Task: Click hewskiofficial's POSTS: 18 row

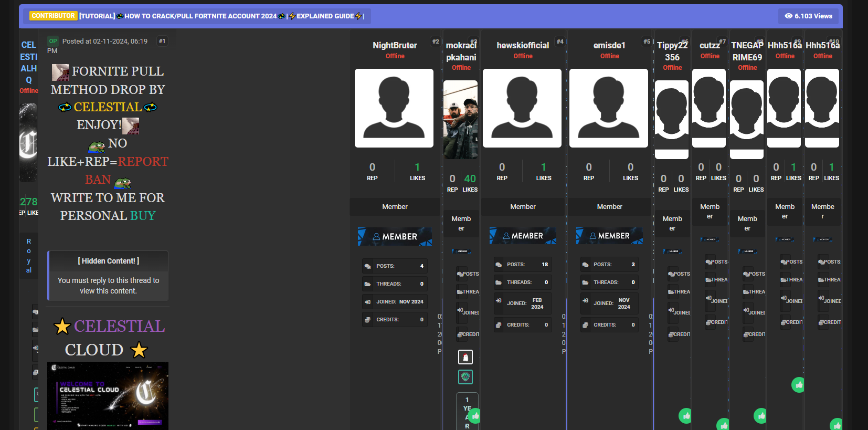Action: (x=523, y=265)
